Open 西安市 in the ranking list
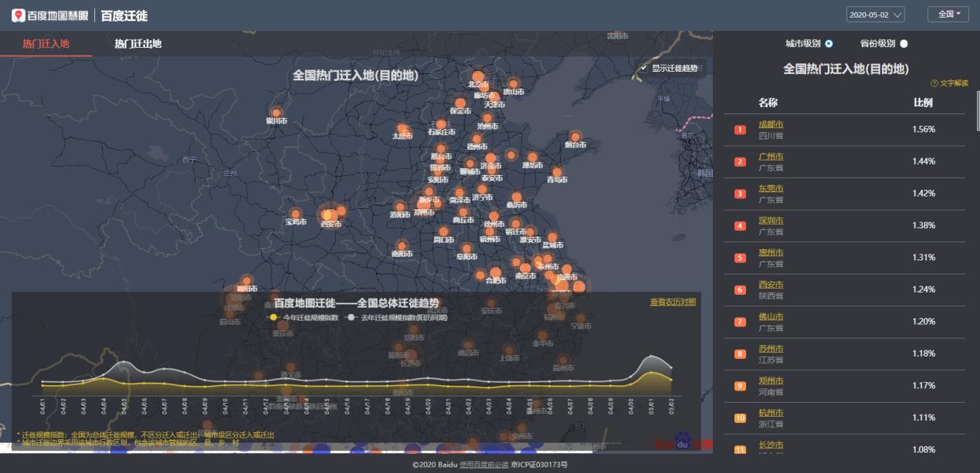This screenshot has height=473, width=980. pos(771,285)
